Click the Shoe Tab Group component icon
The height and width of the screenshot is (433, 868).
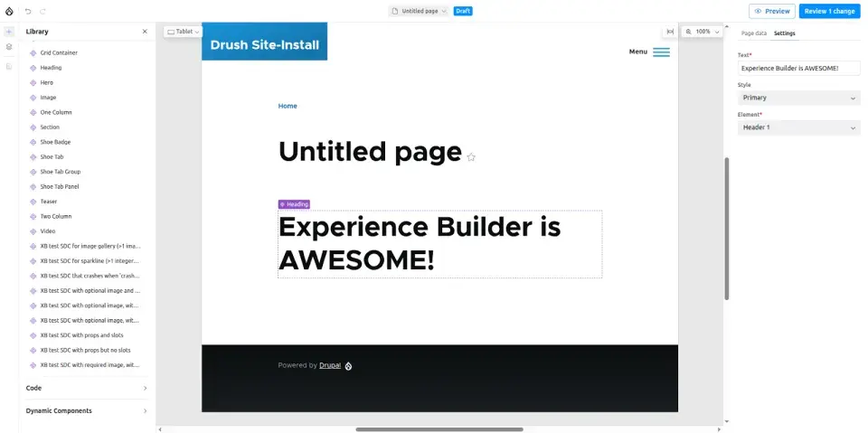coord(33,172)
